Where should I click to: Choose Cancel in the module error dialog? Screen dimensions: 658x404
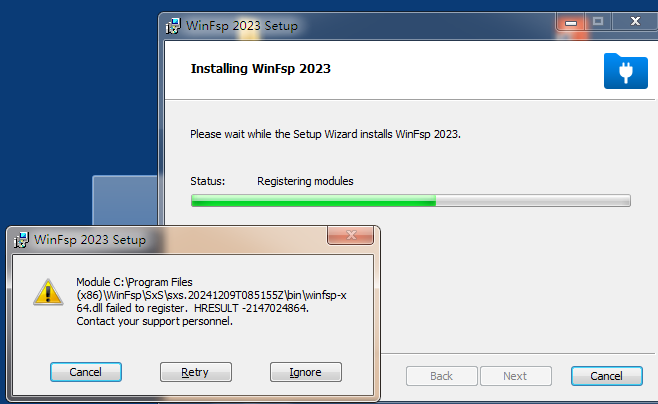pos(86,372)
